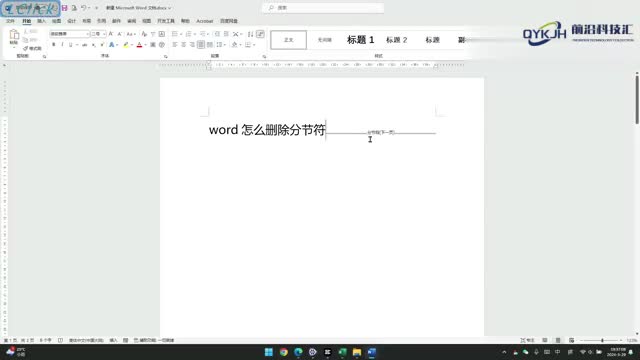
Task: Align text right
Action: [192, 44]
